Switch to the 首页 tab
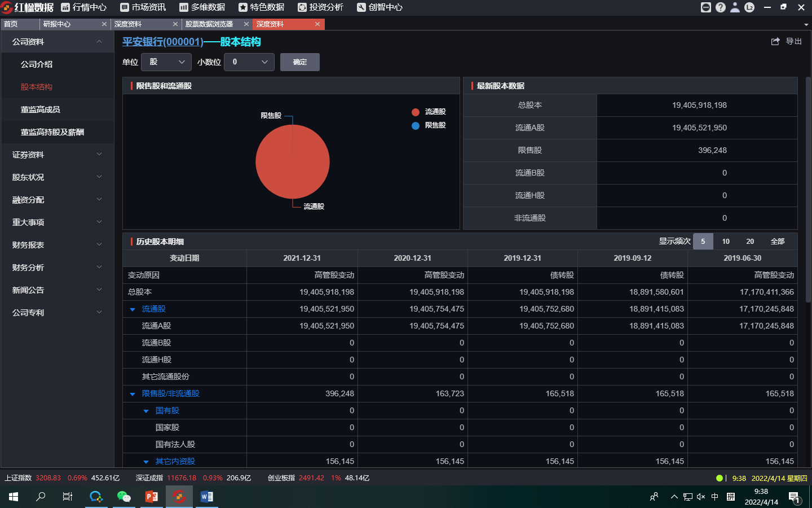 11,24
